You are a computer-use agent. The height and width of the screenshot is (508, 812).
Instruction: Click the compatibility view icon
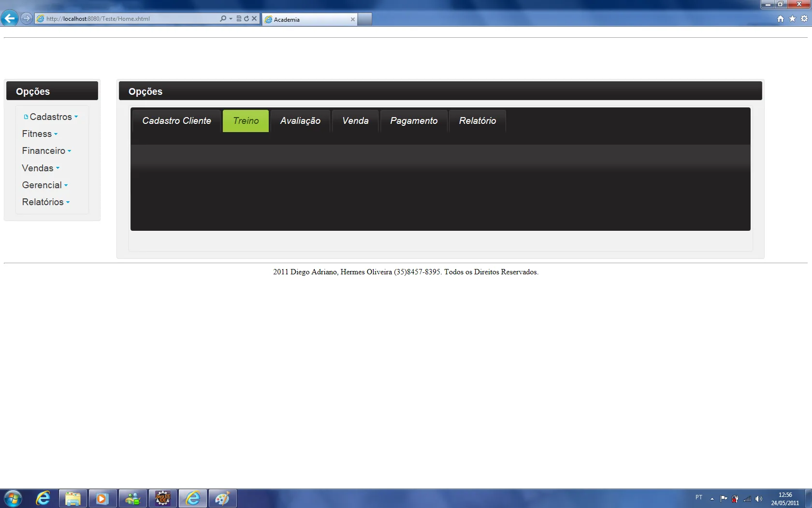click(x=239, y=18)
